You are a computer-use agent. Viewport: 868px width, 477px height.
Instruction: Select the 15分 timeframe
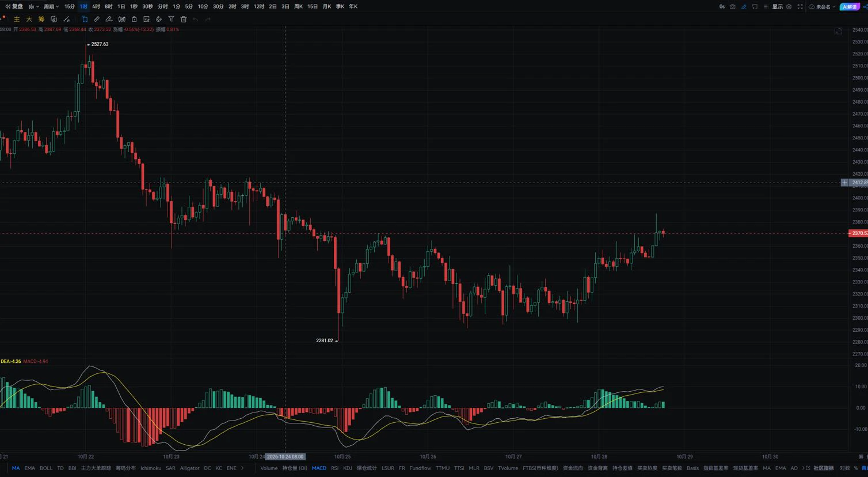70,6
